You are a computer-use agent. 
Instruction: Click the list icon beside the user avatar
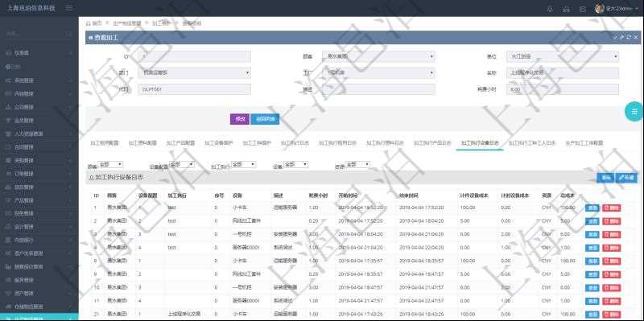tap(582, 9)
